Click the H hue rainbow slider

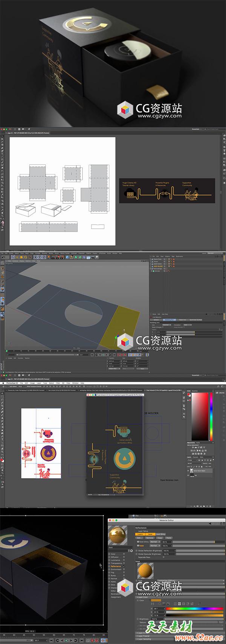point(194,609)
